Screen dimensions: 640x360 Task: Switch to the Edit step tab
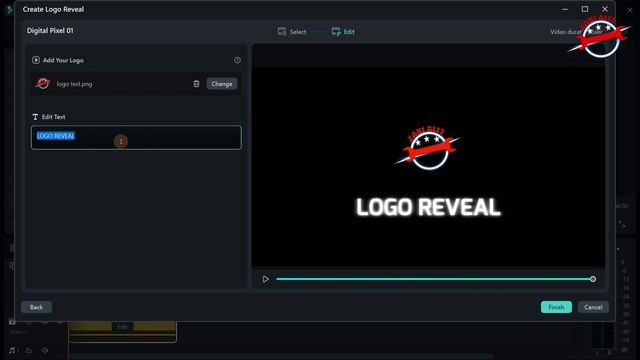coord(343,31)
